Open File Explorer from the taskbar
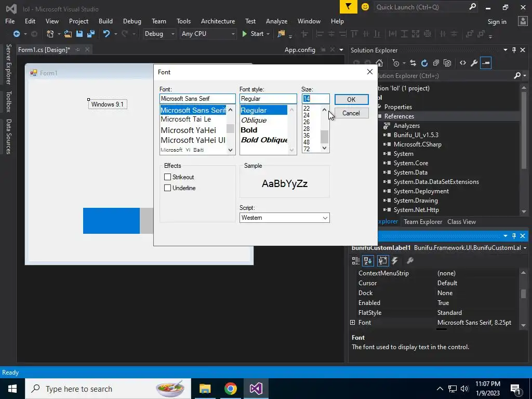This screenshot has height=399, width=532. [205, 389]
